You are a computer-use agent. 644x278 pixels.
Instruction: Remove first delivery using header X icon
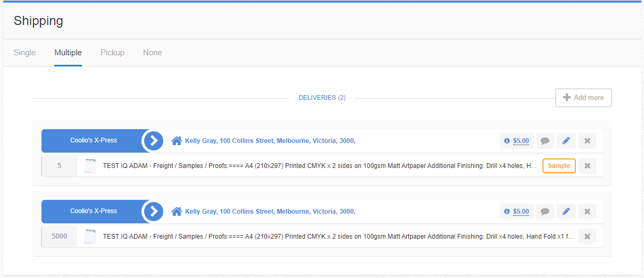588,141
